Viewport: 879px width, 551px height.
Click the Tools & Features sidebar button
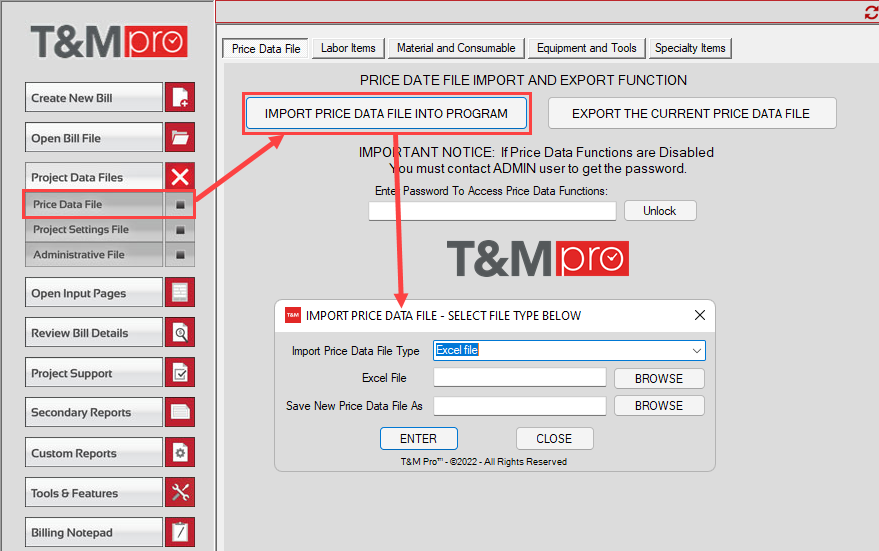94,492
